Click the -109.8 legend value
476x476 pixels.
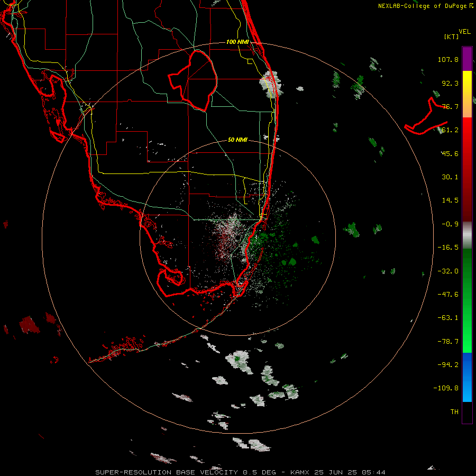click(x=446, y=388)
